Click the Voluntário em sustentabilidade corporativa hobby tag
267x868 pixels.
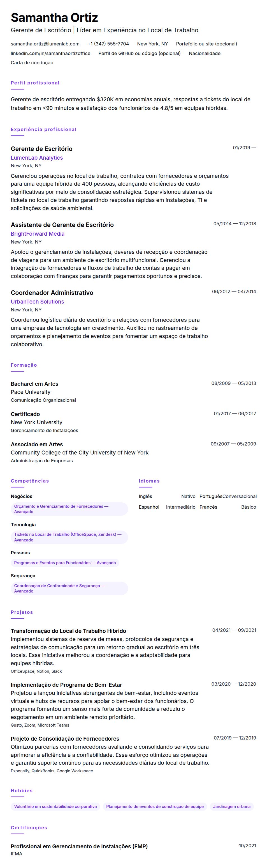(x=55, y=807)
